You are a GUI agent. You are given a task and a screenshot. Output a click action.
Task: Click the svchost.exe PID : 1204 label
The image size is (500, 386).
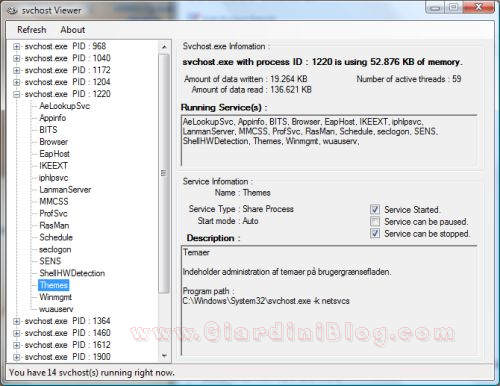click(x=68, y=82)
